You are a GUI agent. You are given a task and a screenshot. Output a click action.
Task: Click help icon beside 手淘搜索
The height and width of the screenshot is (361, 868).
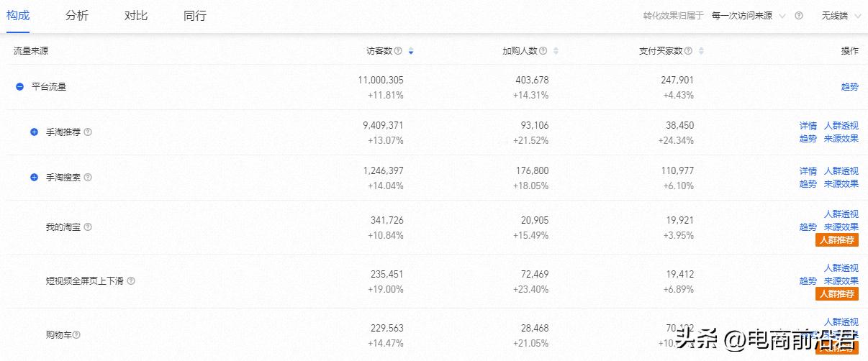(88, 178)
